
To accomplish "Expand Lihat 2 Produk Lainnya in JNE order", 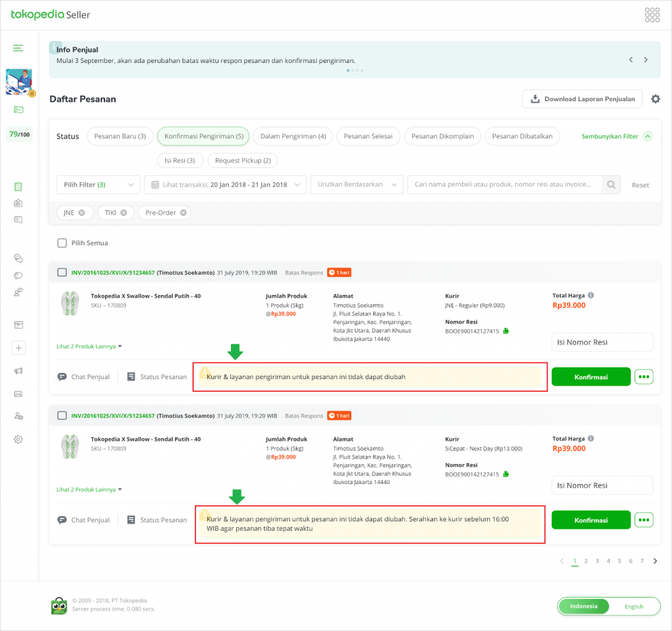I will (89, 346).
